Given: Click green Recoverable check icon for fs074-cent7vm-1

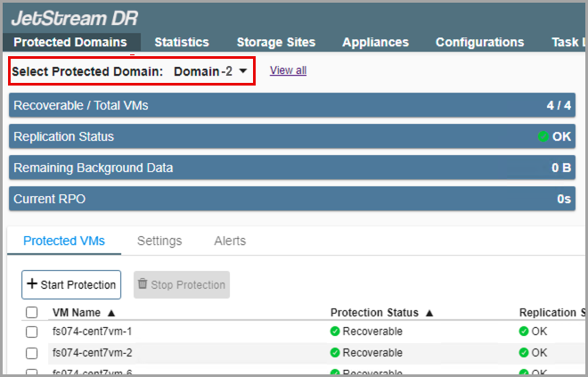Looking at the screenshot, I should pyautogui.click(x=336, y=332).
